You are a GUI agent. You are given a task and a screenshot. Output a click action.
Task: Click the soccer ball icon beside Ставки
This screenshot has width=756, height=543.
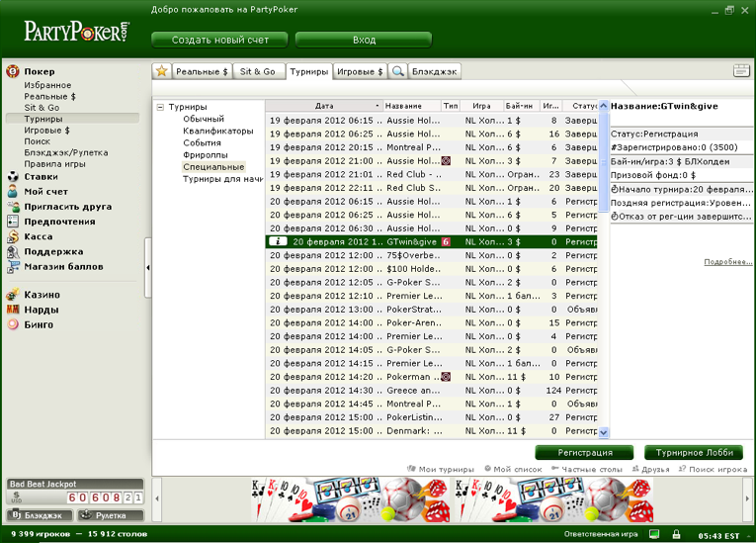[x=13, y=177]
